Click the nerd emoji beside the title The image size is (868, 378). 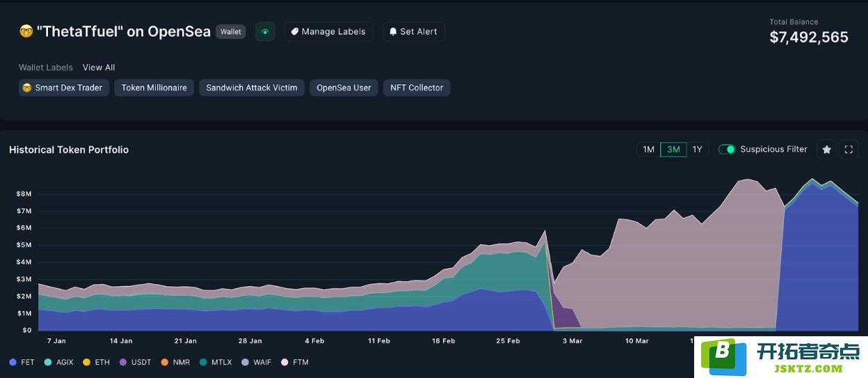coord(26,31)
